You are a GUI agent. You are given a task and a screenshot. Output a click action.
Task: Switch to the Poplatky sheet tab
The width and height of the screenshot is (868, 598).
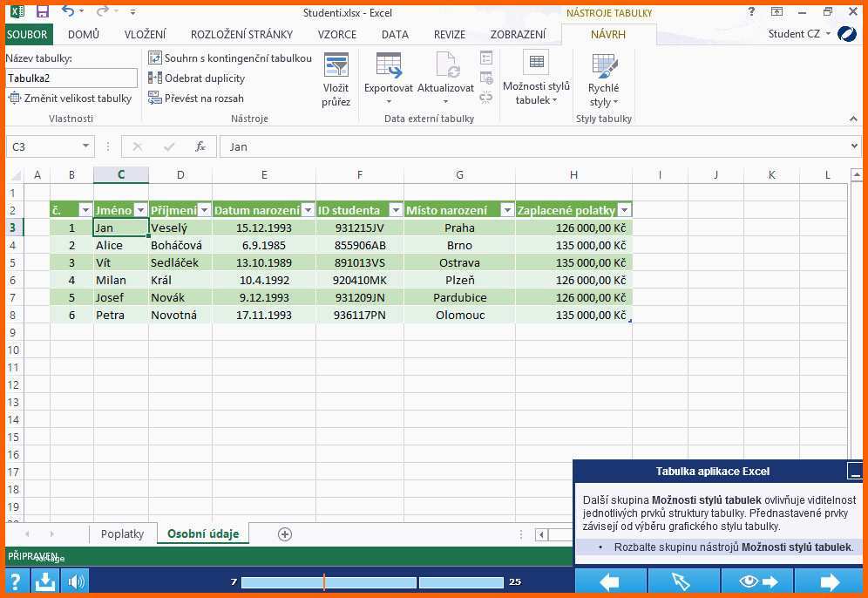coord(122,534)
